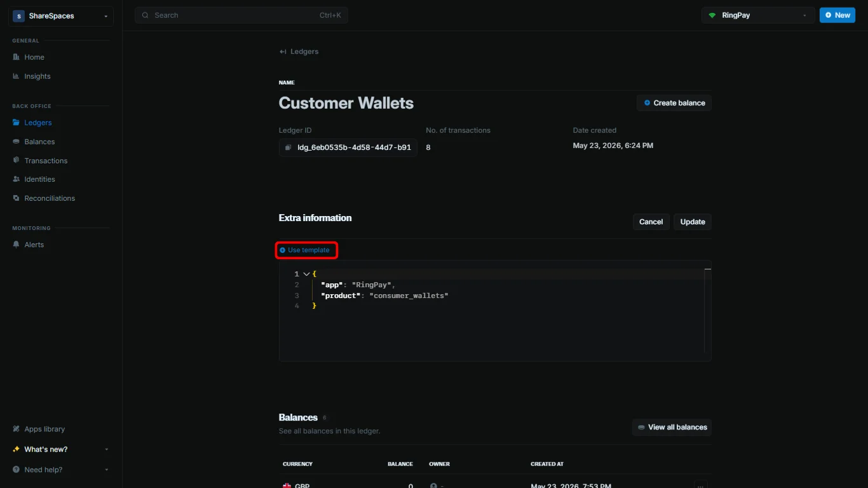Click the Balances coin icon

click(x=17, y=142)
